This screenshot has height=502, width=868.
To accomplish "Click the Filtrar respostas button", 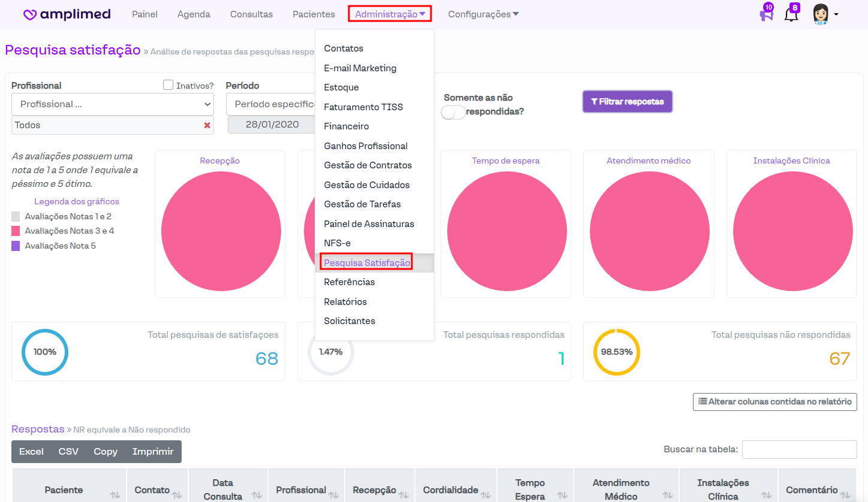I will coord(627,102).
